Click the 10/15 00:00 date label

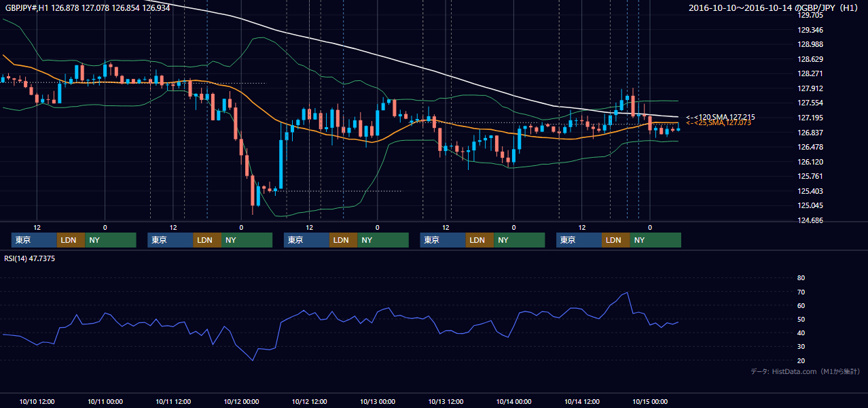pos(650,401)
